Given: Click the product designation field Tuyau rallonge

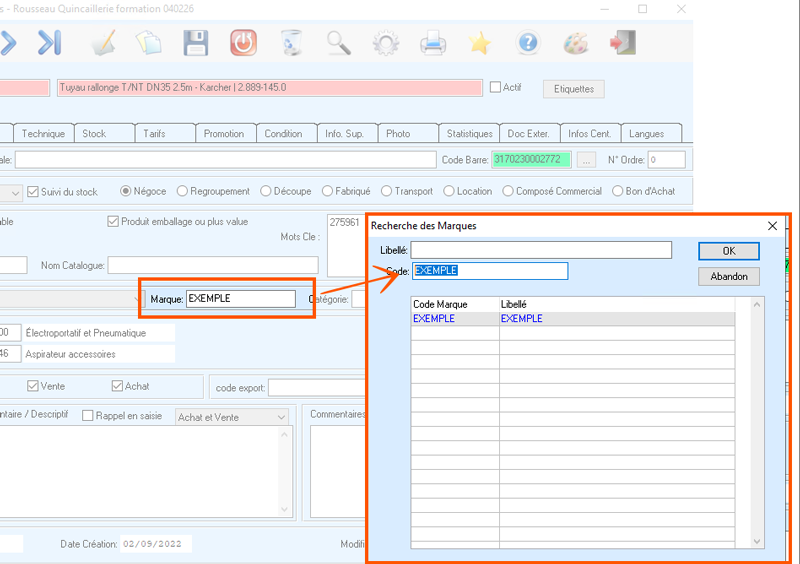Looking at the screenshot, I should [x=270, y=88].
